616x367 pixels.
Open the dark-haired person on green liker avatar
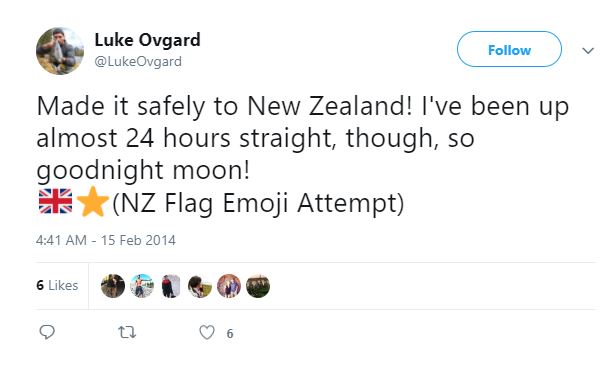(200, 286)
